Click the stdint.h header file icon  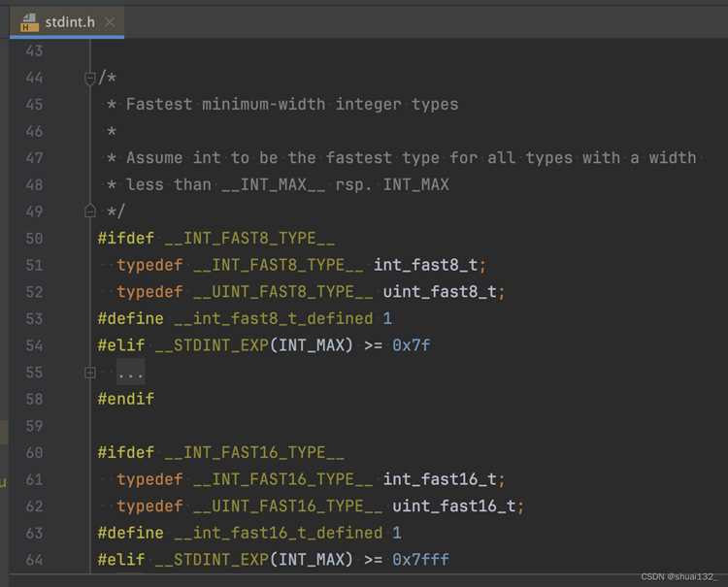(x=29, y=22)
